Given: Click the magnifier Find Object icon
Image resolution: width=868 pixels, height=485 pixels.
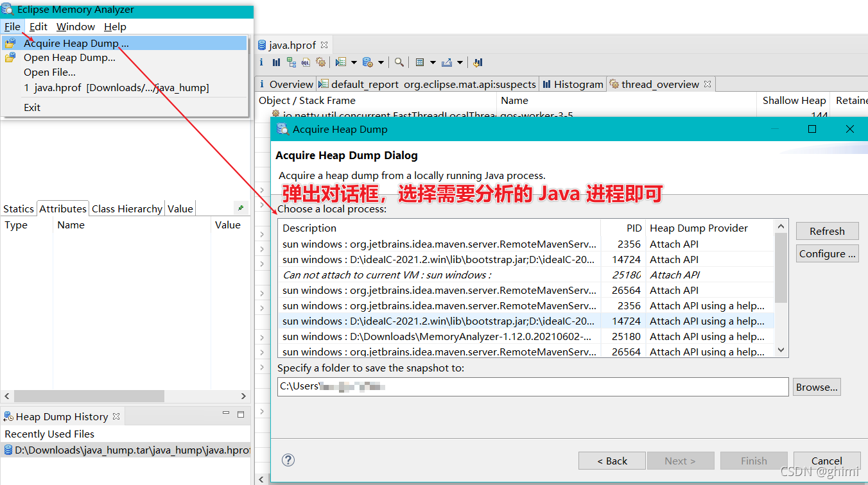Looking at the screenshot, I should tap(399, 62).
